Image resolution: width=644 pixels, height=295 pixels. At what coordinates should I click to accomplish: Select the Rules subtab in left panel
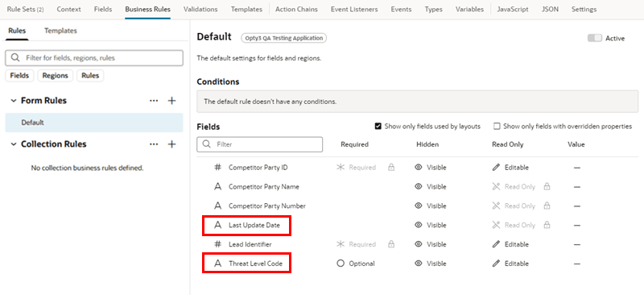click(x=17, y=31)
